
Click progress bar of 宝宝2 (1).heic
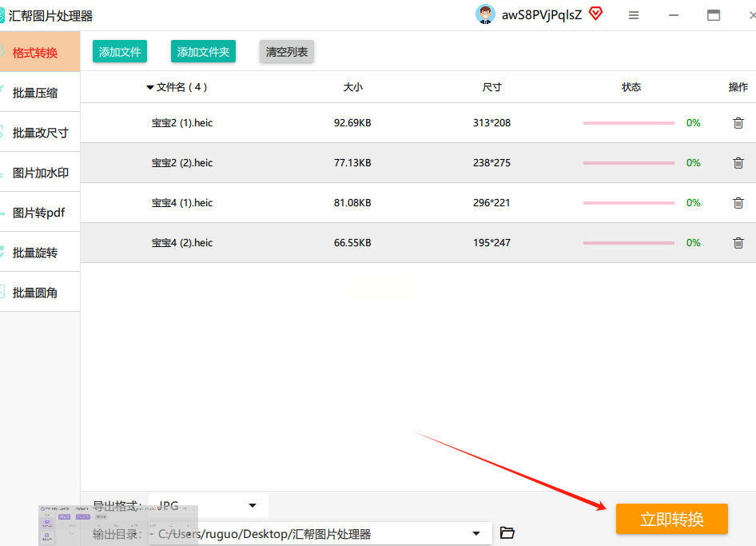point(628,123)
